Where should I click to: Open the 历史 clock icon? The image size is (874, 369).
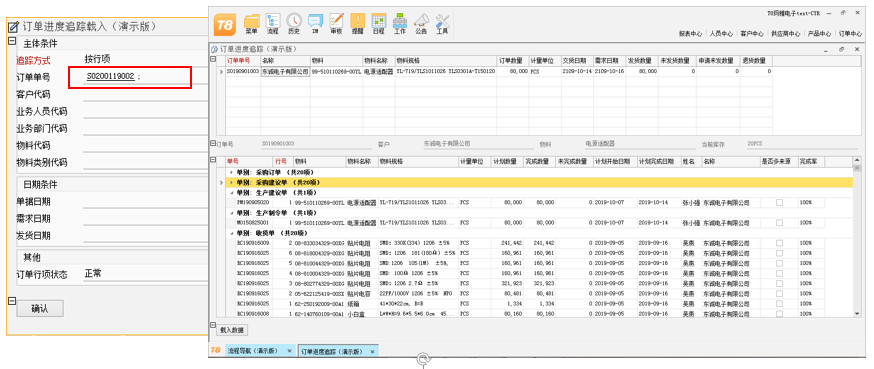(x=294, y=23)
